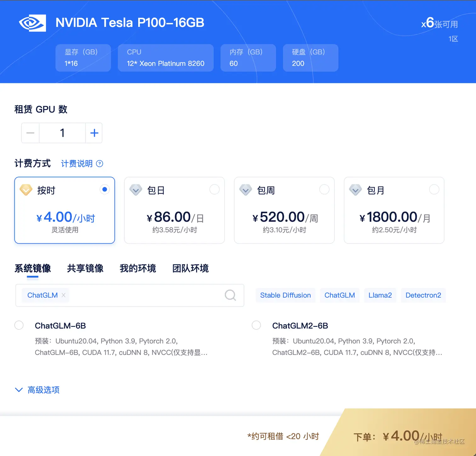Click the question mark icon beside 计费说明
Screen dimensions: 476x456
[99, 164]
